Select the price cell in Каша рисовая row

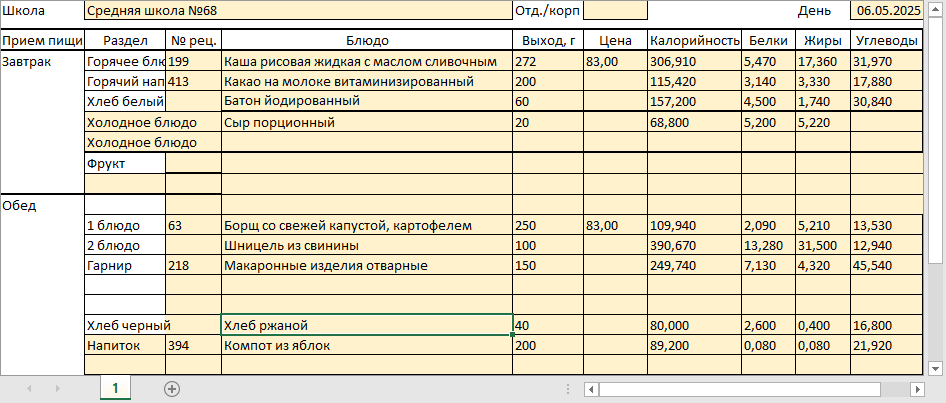click(x=615, y=61)
